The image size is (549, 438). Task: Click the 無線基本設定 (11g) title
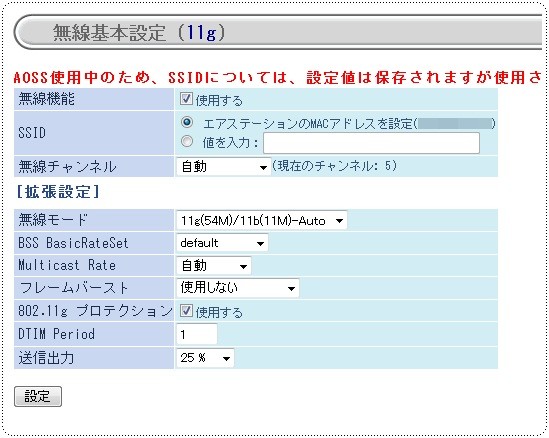pyautogui.click(x=139, y=33)
